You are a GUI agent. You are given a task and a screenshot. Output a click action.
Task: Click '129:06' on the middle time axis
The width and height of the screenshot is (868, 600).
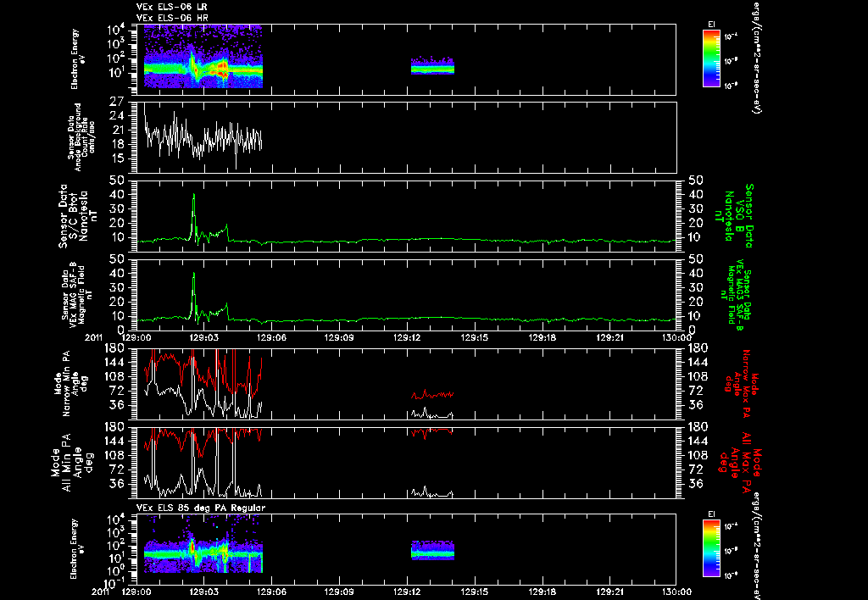(271, 337)
